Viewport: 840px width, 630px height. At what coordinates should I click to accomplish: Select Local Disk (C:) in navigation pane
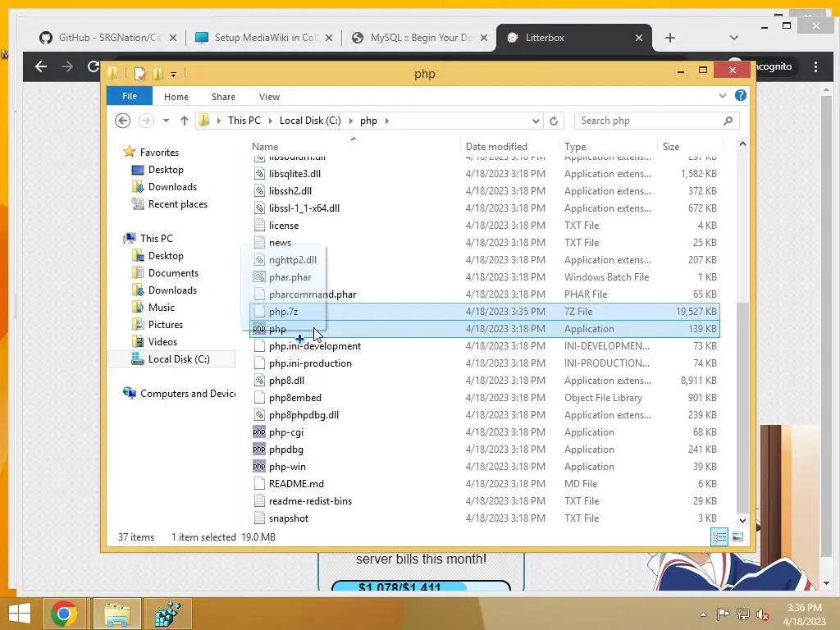[171, 359]
